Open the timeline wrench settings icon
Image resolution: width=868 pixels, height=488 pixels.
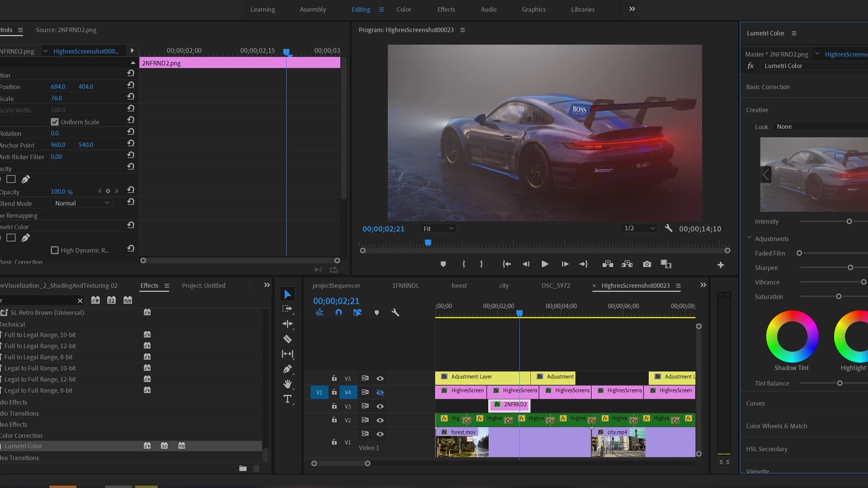tap(396, 312)
